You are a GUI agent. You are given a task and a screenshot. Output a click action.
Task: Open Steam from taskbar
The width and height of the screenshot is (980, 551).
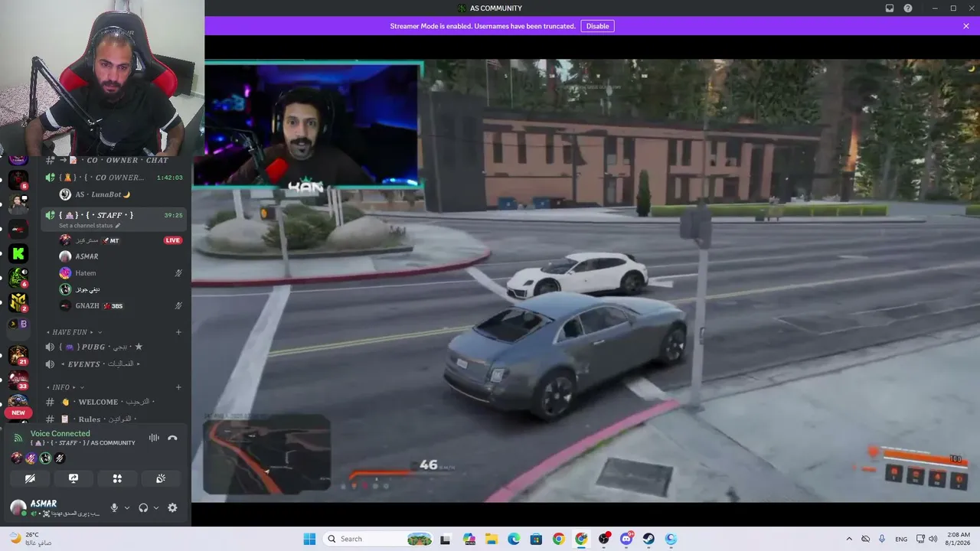(648, 539)
